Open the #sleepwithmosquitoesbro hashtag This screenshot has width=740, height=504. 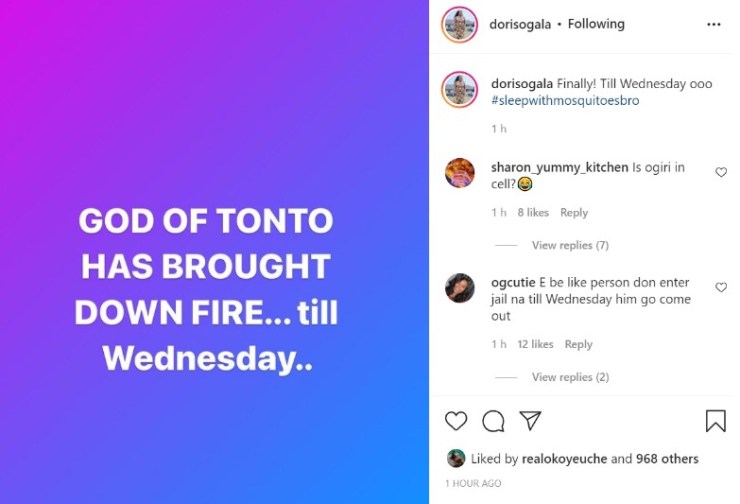coord(565,101)
